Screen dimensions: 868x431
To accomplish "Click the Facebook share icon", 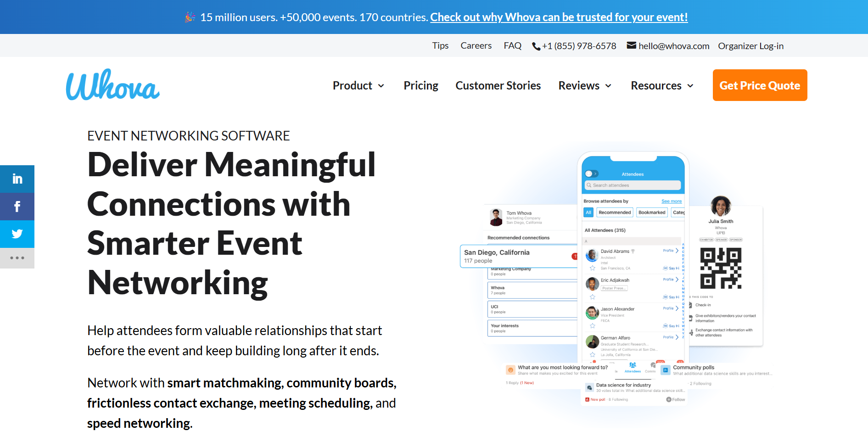I will (x=17, y=207).
